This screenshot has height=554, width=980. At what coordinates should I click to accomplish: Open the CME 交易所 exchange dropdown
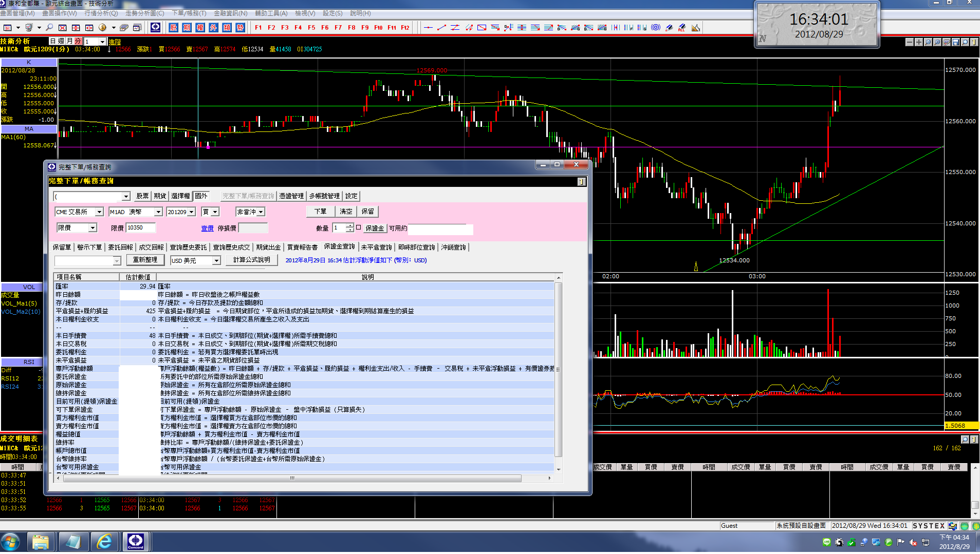point(99,212)
